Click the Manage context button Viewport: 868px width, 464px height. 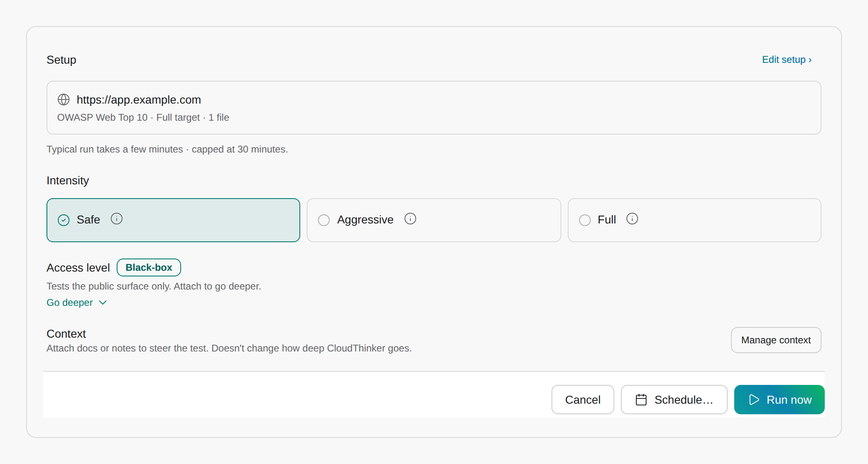776,340
